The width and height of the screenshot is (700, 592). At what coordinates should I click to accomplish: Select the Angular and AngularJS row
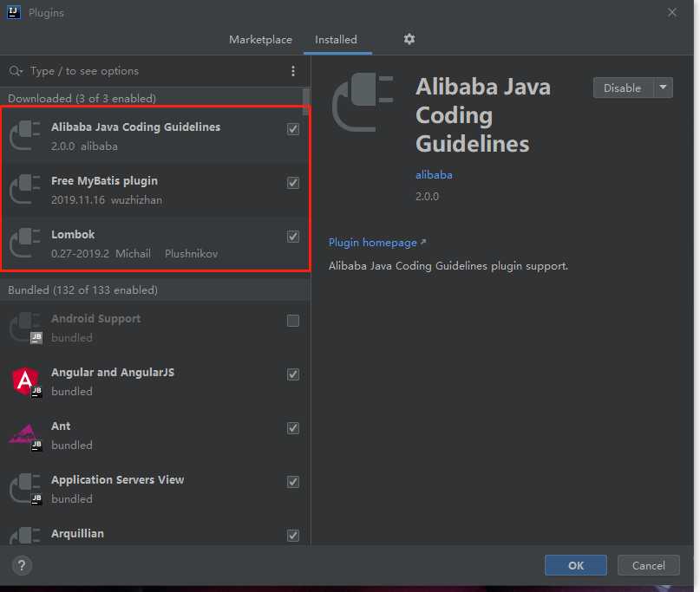click(x=154, y=382)
